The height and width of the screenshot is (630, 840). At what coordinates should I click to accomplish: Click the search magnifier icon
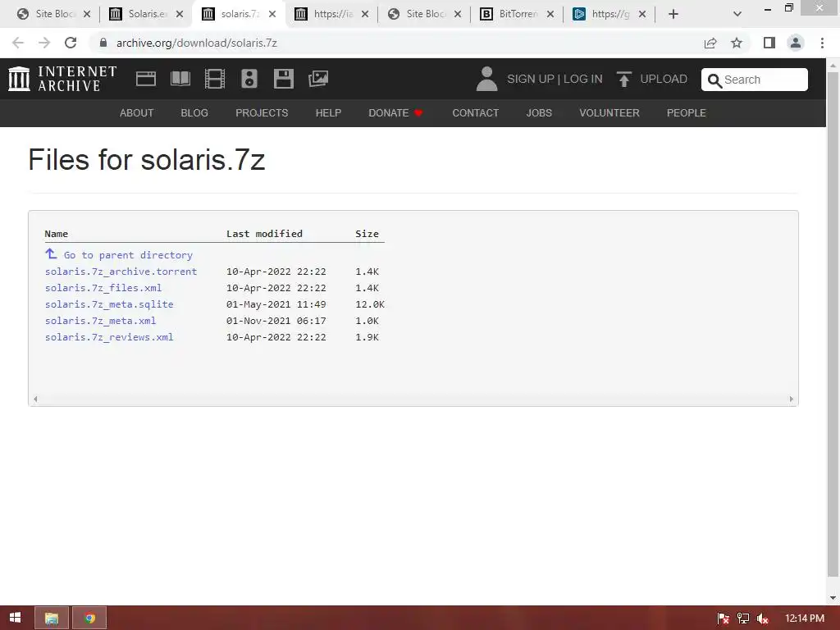[714, 80]
